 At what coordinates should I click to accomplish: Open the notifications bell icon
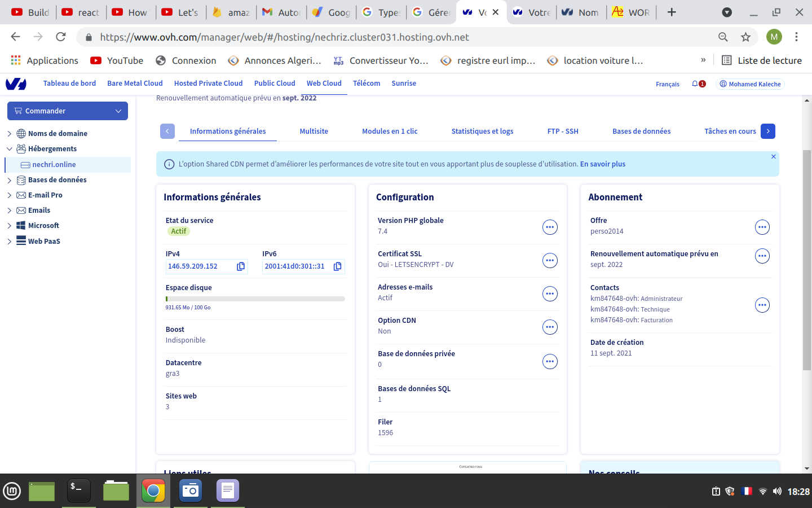point(695,84)
